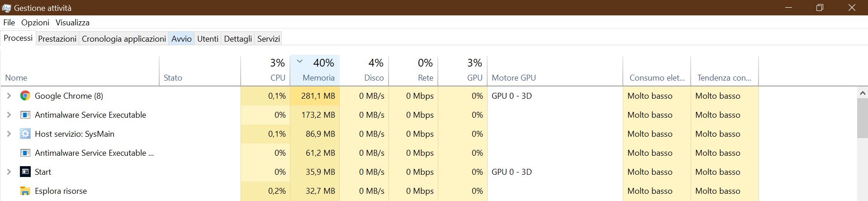
Task: Click the first Antimalware Service Executable icon
Action: click(25, 115)
